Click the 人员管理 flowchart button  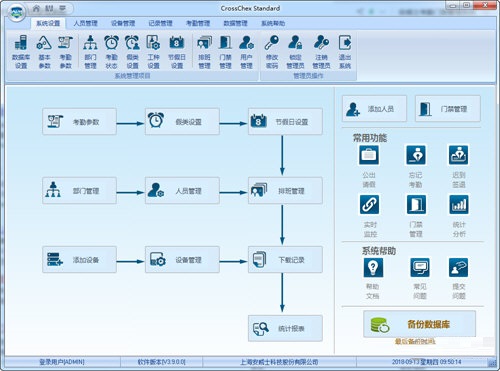[182, 191]
